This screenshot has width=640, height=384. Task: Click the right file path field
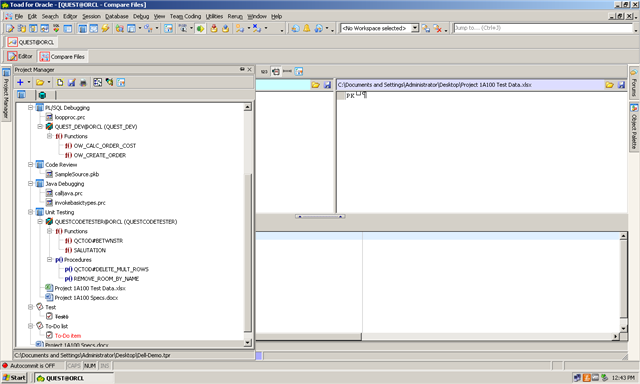pos(470,85)
